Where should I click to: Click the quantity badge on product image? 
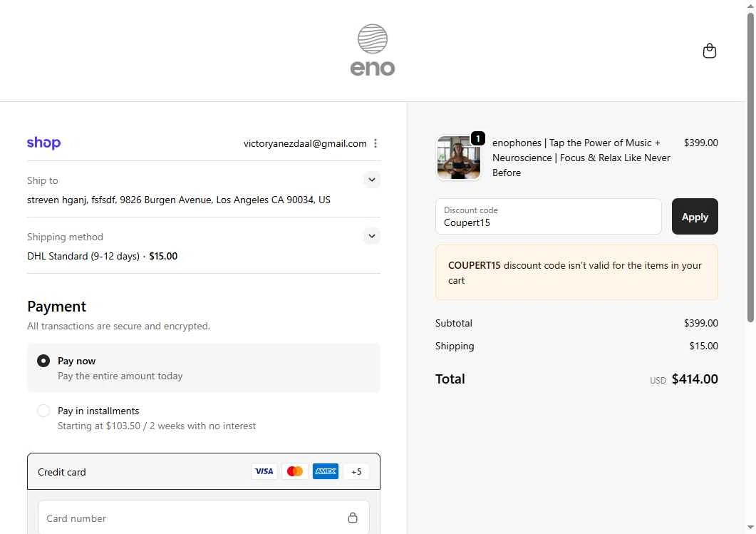(478, 138)
